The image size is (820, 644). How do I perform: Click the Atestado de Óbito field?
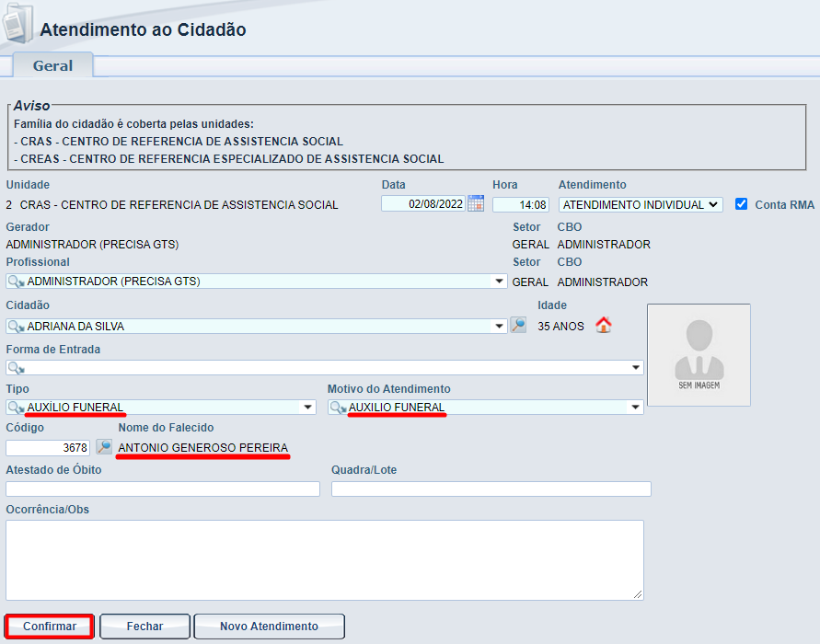pos(163,489)
